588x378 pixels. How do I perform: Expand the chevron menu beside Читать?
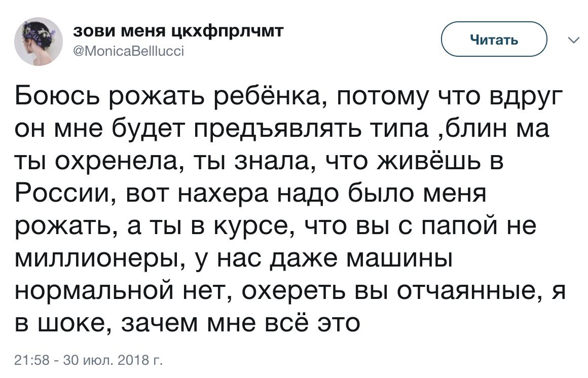(573, 41)
